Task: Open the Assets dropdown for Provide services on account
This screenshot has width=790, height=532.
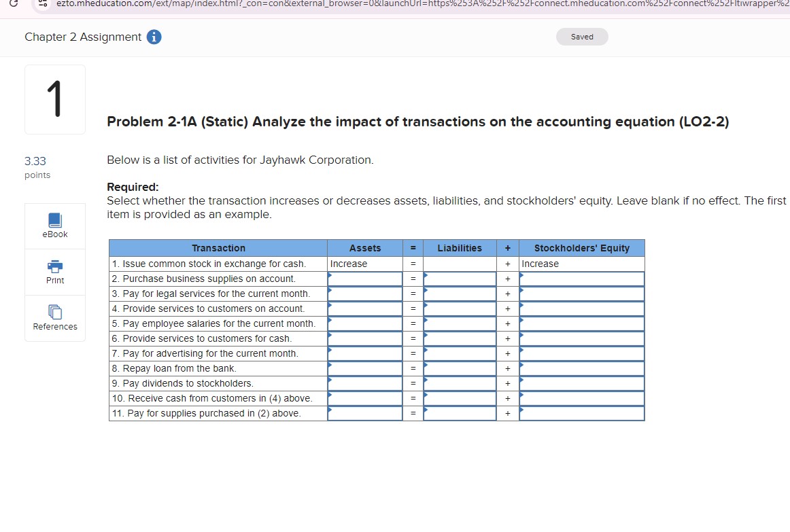Action: pyautogui.click(x=364, y=308)
